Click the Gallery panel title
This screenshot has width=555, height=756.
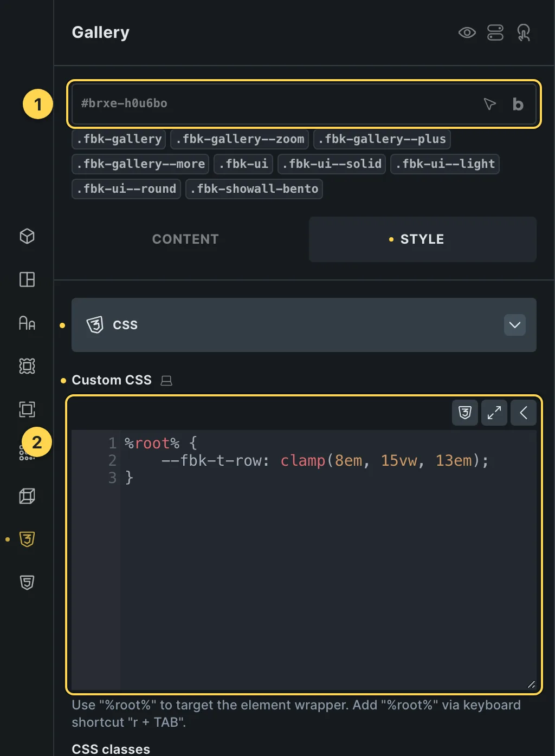tap(101, 32)
